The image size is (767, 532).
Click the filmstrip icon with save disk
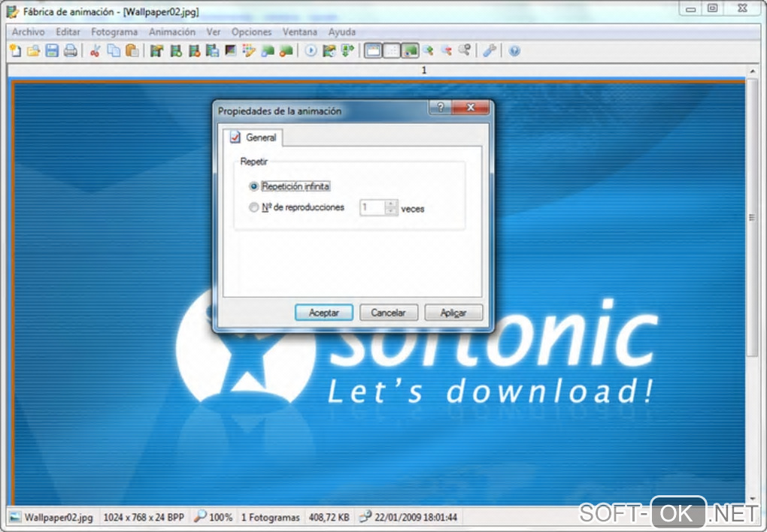[x=212, y=50]
